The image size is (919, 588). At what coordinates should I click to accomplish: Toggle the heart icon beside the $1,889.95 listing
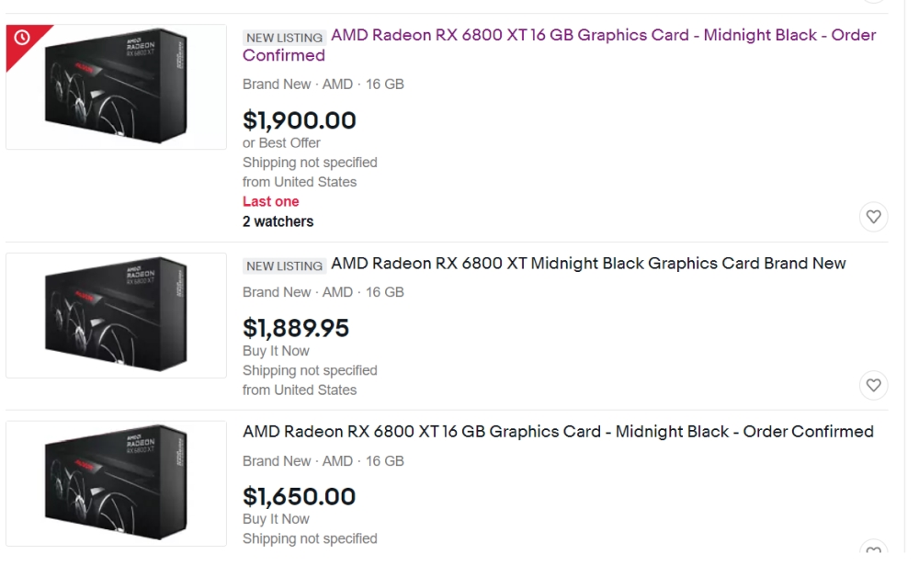click(874, 386)
